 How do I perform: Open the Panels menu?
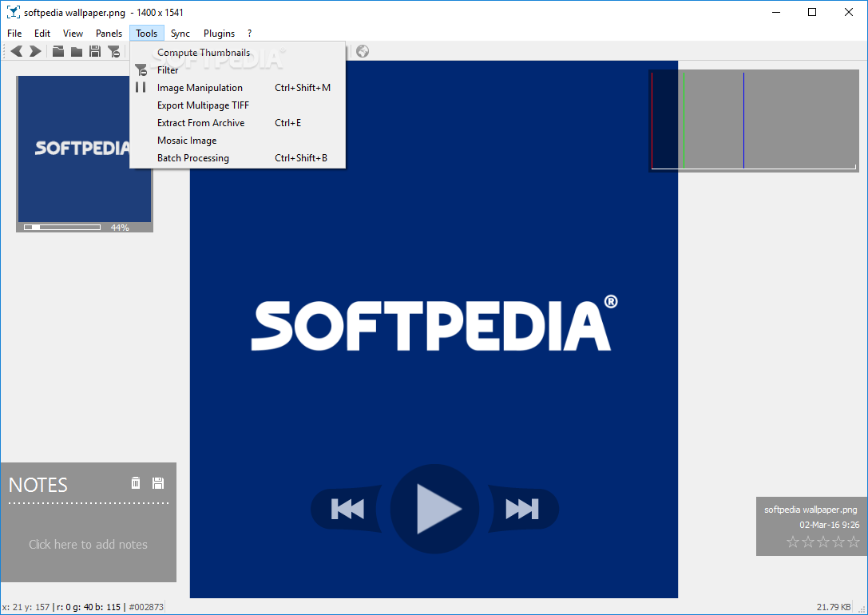109,34
